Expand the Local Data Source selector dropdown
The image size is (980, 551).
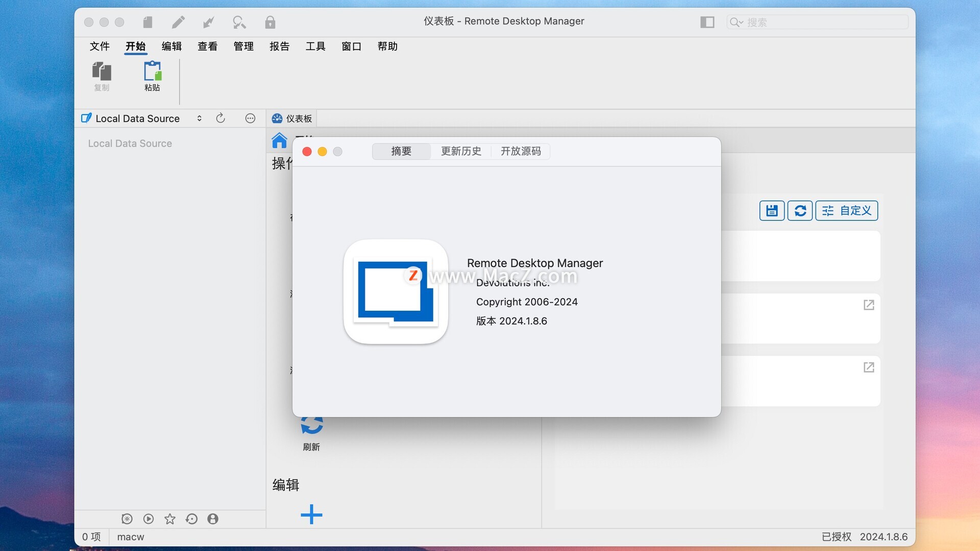[199, 118]
